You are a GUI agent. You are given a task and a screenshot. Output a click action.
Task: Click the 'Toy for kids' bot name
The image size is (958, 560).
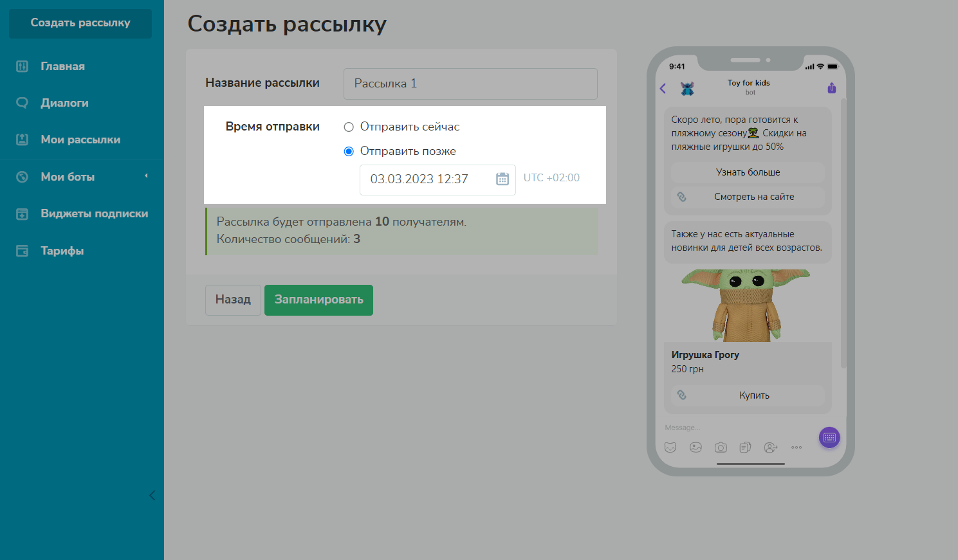click(748, 83)
